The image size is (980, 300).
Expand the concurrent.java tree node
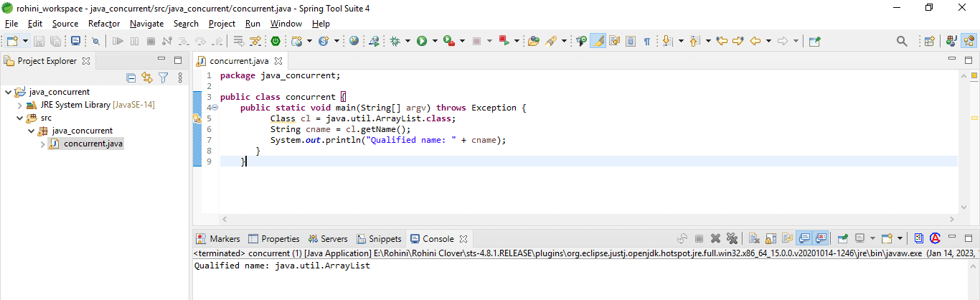coord(42,144)
